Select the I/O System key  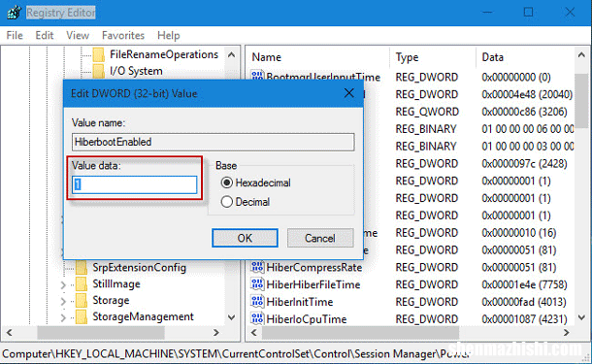tap(136, 71)
